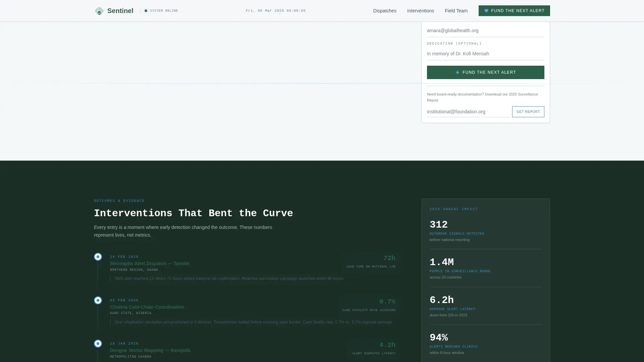Image resolution: width=644 pixels, height=362 pixels.
Task: Focus the dedication optional input field
Action: click(x=486, y=54)
